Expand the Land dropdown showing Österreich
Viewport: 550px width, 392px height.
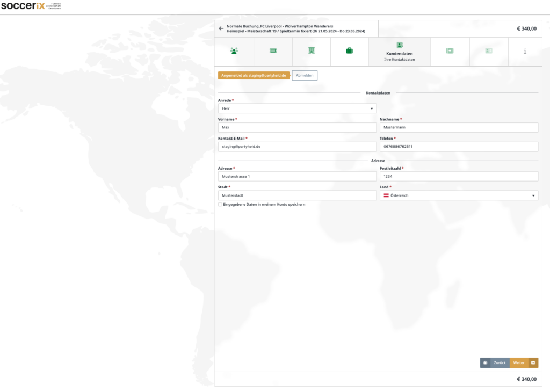(459, 195)
